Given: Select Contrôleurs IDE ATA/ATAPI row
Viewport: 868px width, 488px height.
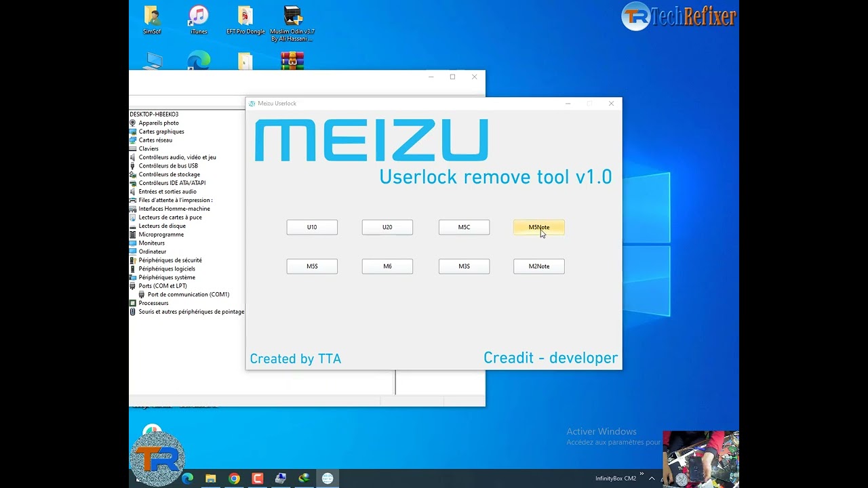Looking at the screenshot, I should [172, 183].
